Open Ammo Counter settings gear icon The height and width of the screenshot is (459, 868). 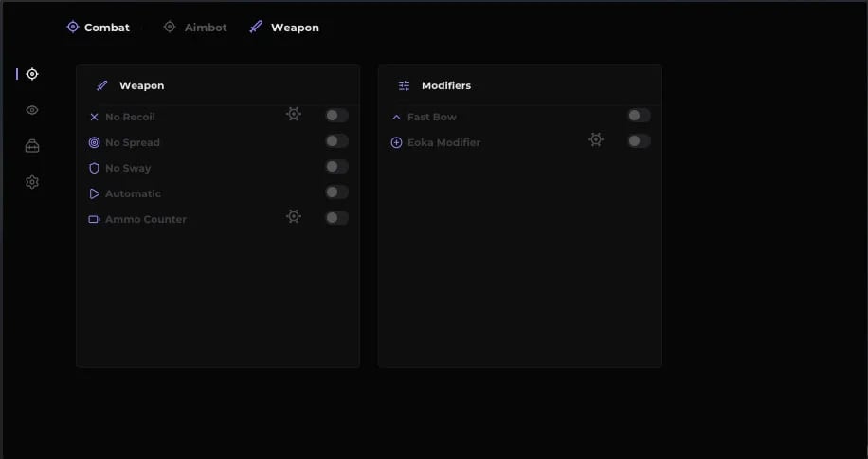pos(294,216)
